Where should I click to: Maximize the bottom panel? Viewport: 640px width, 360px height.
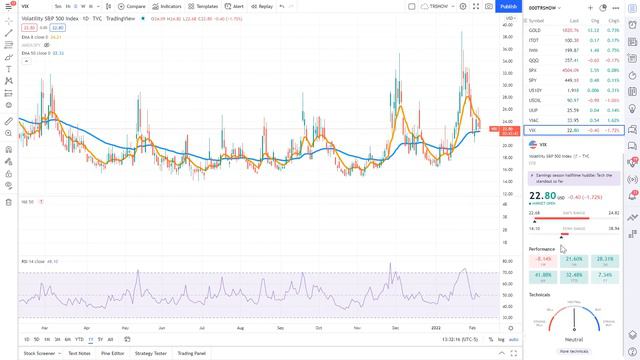point(514,353)
